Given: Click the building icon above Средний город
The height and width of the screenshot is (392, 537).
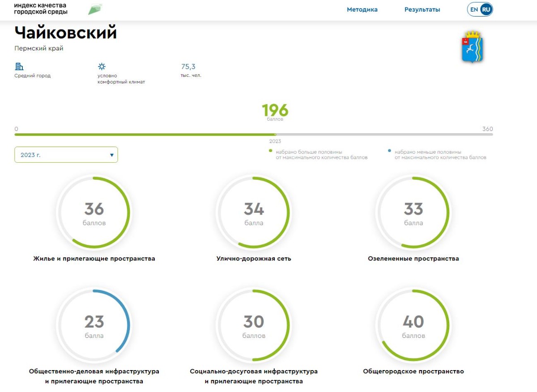Looking at the screenshot, I should [19, 67].
